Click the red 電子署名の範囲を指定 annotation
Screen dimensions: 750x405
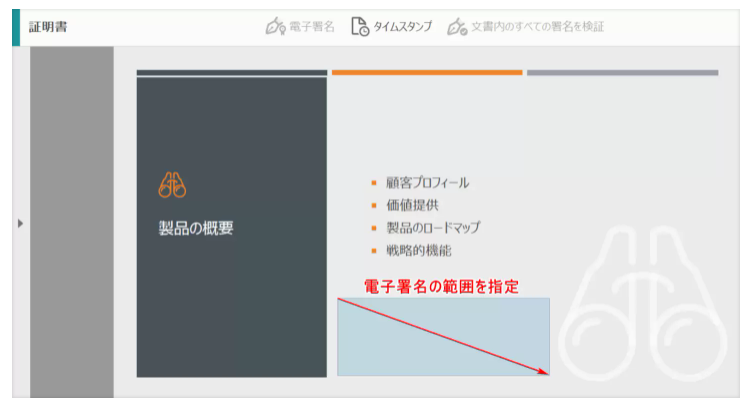441,285
